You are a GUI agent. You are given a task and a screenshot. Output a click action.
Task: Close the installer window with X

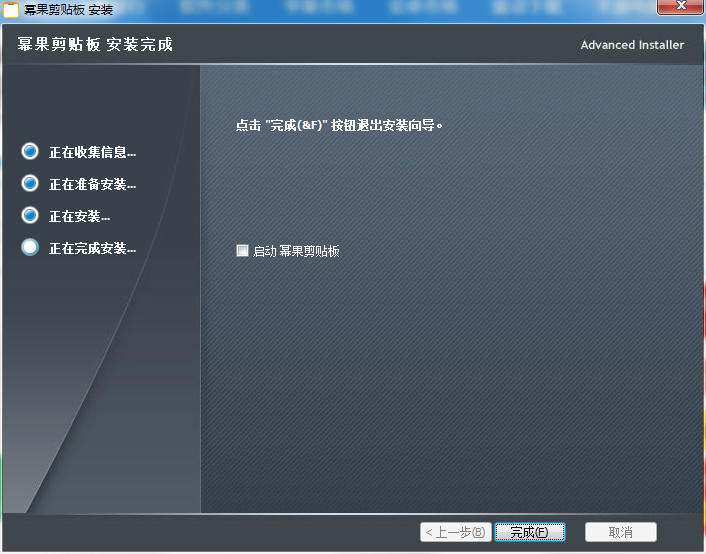(681, 6)
